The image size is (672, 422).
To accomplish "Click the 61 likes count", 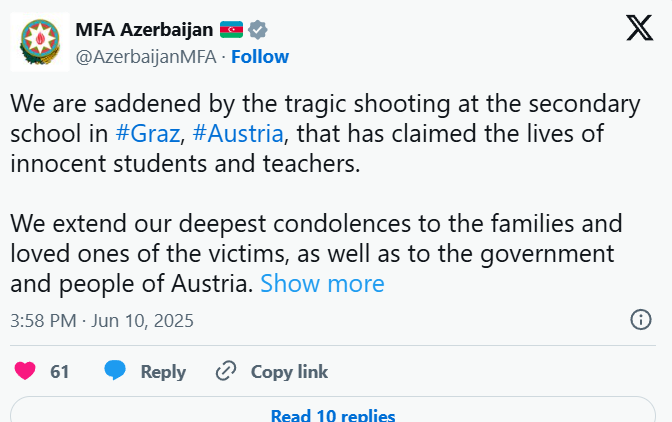I will click(60, 372).
